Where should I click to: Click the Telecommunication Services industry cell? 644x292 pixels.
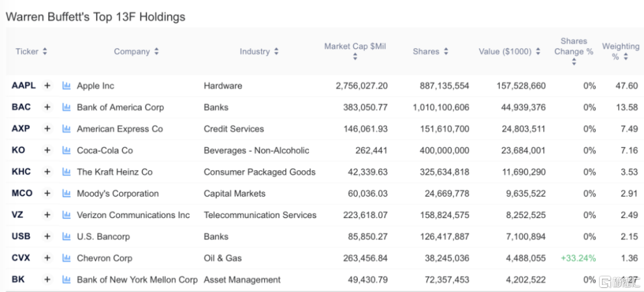click(260, 215)
